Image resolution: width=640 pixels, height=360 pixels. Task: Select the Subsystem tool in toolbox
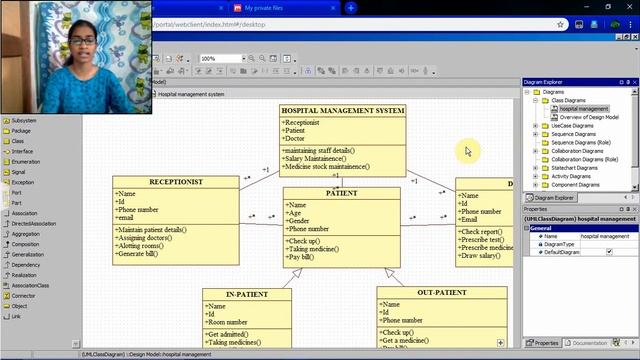[x=20, y=121]
